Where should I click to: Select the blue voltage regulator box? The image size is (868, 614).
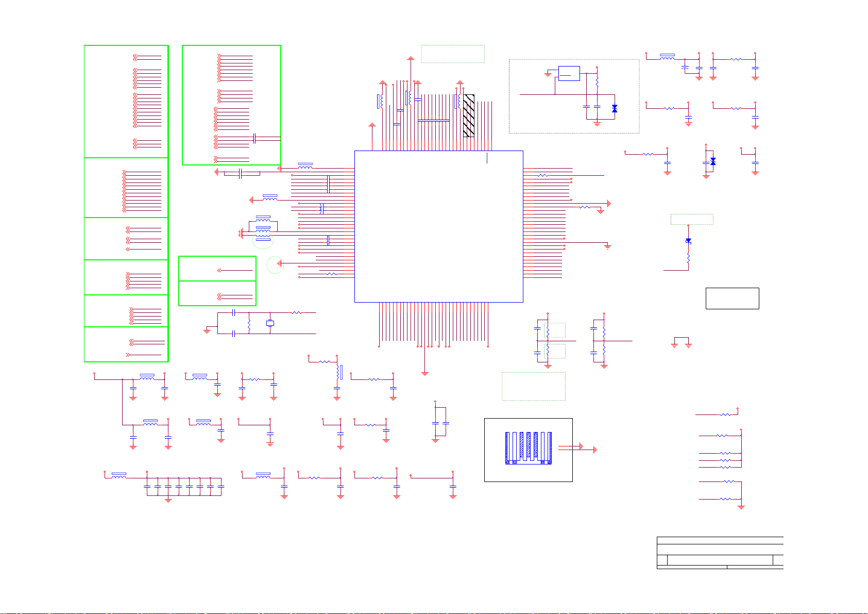[569, 73]
